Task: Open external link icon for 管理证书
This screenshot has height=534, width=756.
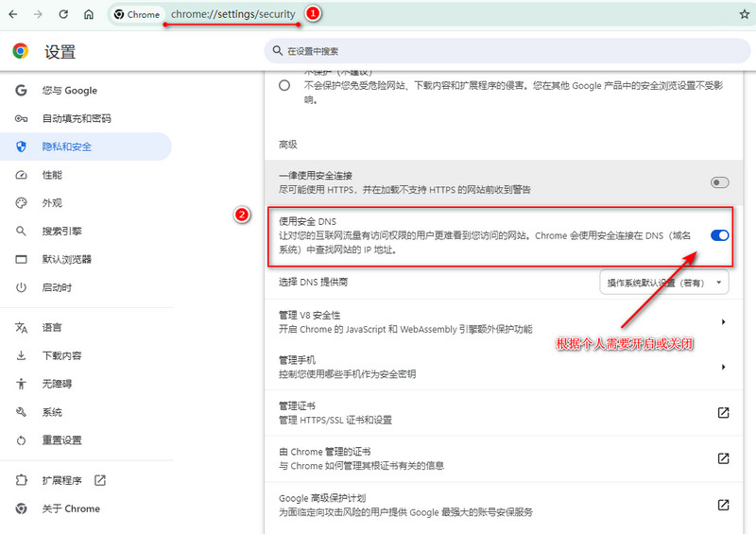Action: click(x=723, y=412)
